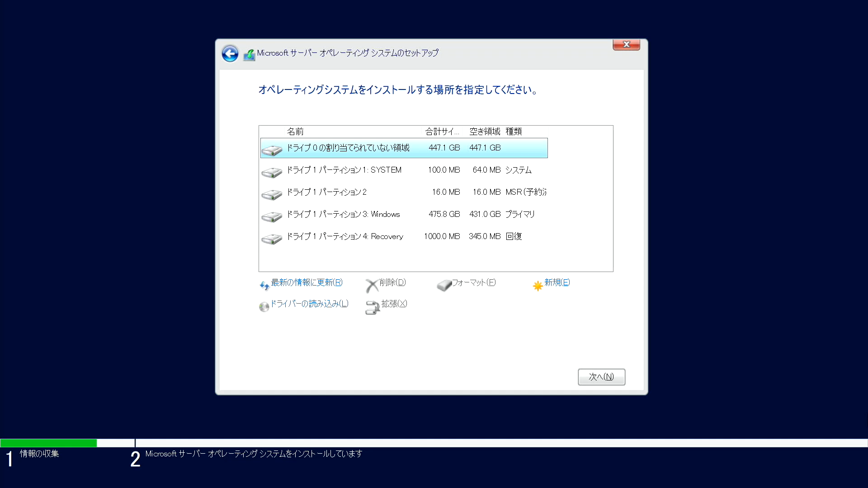Click the refresh arrows icon
868x488 pixels.
(x=264, y=286)
